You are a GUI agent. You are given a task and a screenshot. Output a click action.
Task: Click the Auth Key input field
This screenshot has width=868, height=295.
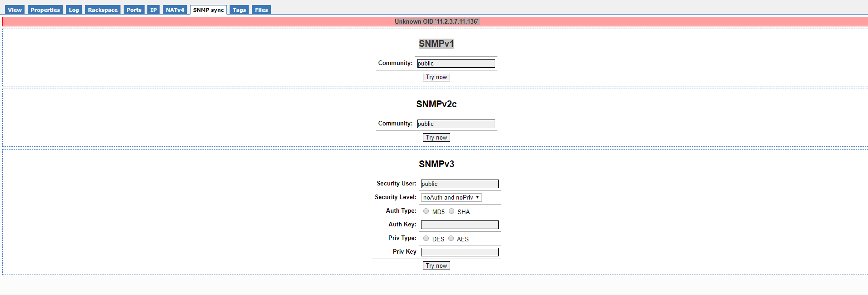(460, 225)
